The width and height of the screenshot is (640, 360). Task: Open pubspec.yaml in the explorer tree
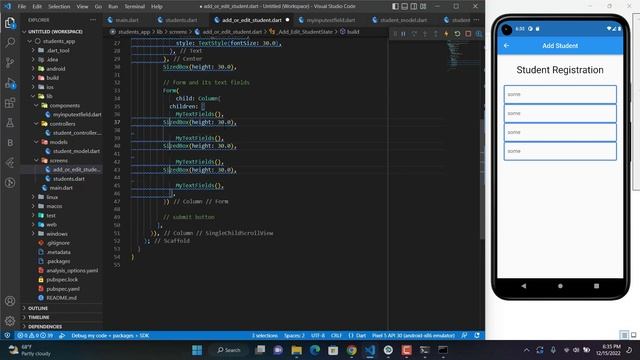pos(63,289)
